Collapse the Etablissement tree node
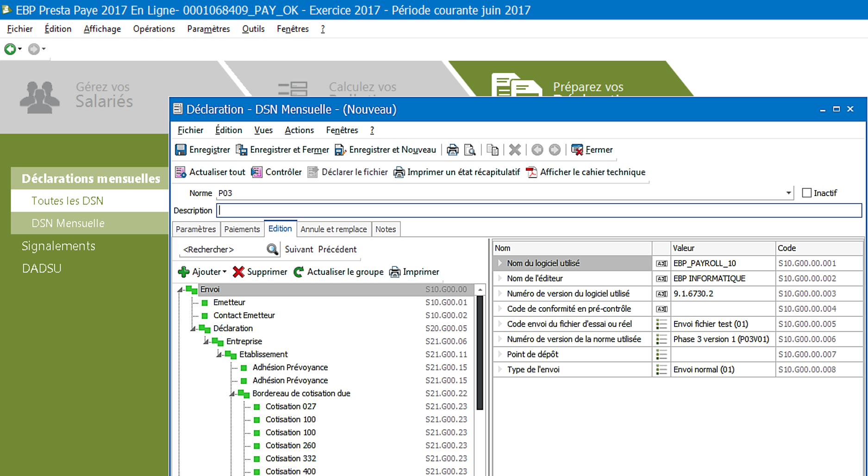 pos(219,354)
